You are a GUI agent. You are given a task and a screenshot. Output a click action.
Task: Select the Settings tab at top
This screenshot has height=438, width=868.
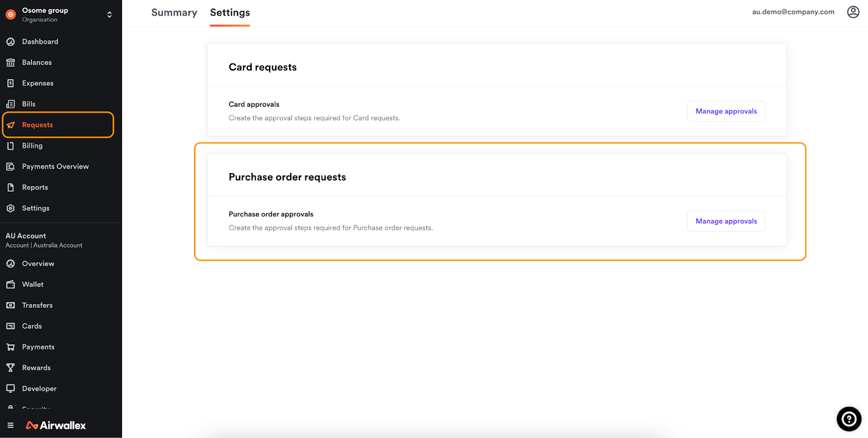tap(230, 12)
